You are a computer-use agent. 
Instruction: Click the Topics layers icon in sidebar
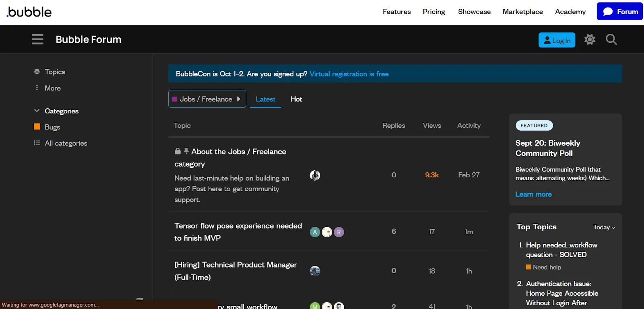(37, 72)
